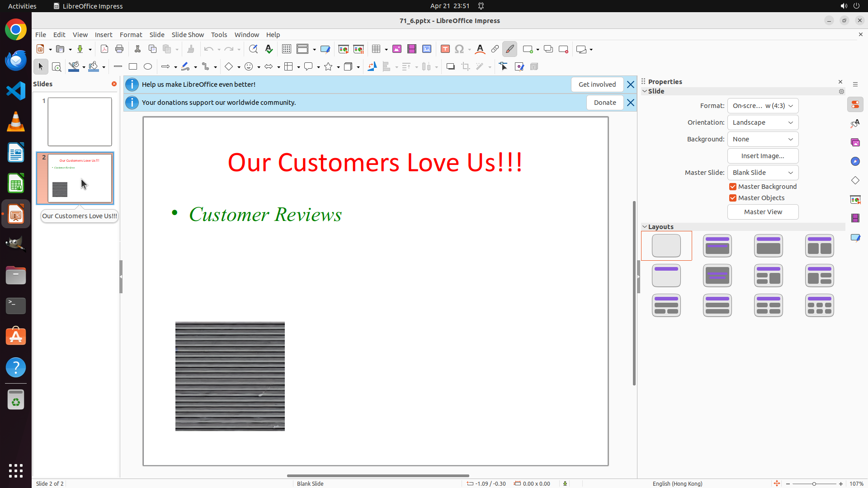The width and height of the screenshot is (868, 488).
Task: Open the Master Slide dropdown
Action: pos(763,173)
